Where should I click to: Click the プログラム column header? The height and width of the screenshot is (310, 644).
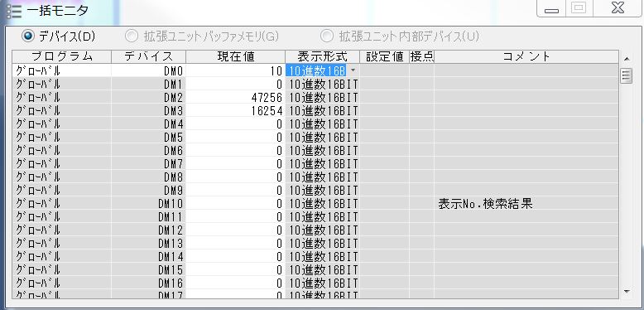pos(61,56)
